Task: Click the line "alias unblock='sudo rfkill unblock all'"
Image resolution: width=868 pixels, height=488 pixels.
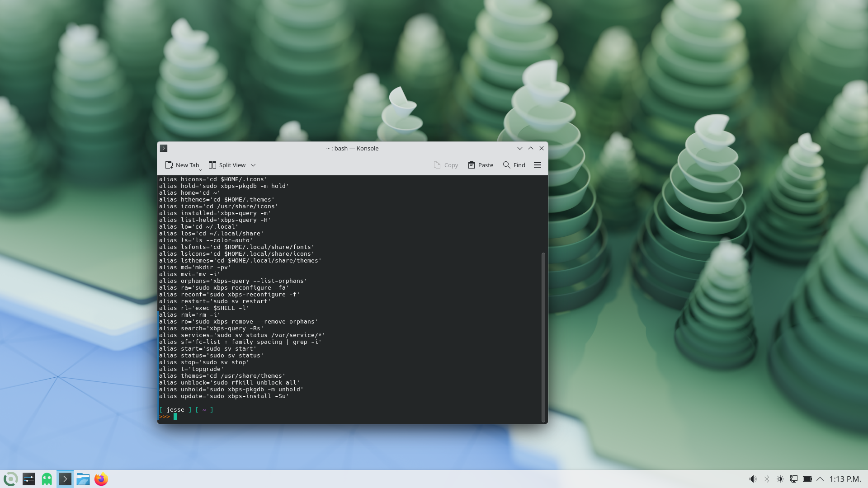Action: click(x=229, y=383)
